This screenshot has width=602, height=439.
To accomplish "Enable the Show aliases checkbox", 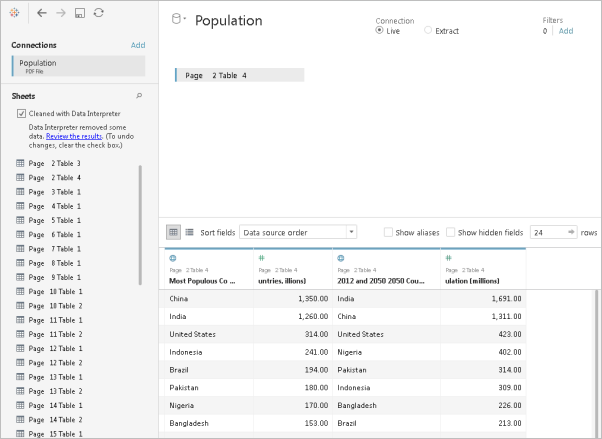I will [x=389, y=232].
